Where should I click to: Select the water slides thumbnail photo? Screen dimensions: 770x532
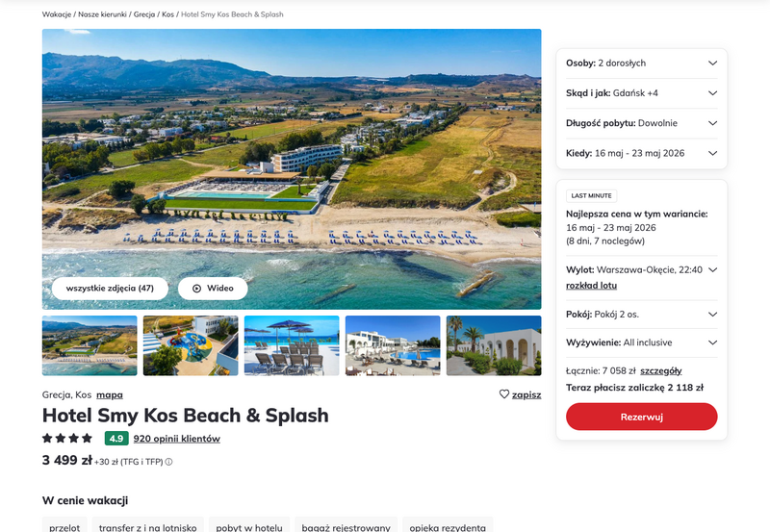click(x=191, y=345)
